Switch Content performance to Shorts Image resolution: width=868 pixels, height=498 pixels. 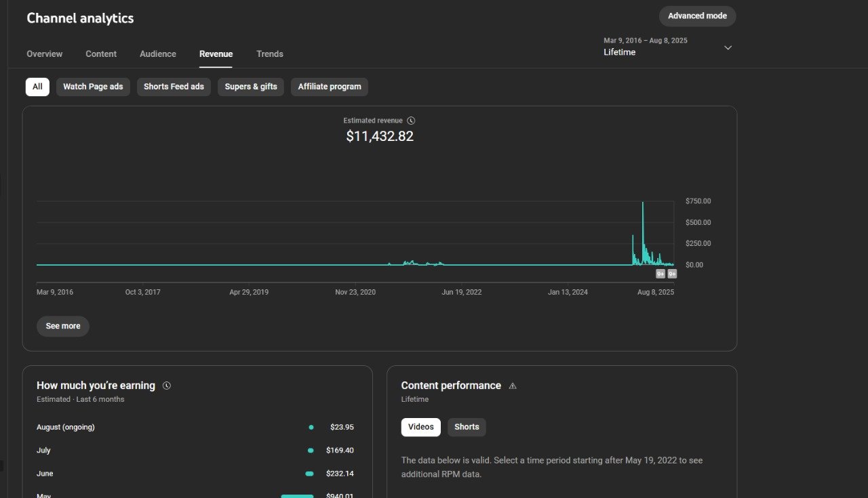tap(467, 427)
